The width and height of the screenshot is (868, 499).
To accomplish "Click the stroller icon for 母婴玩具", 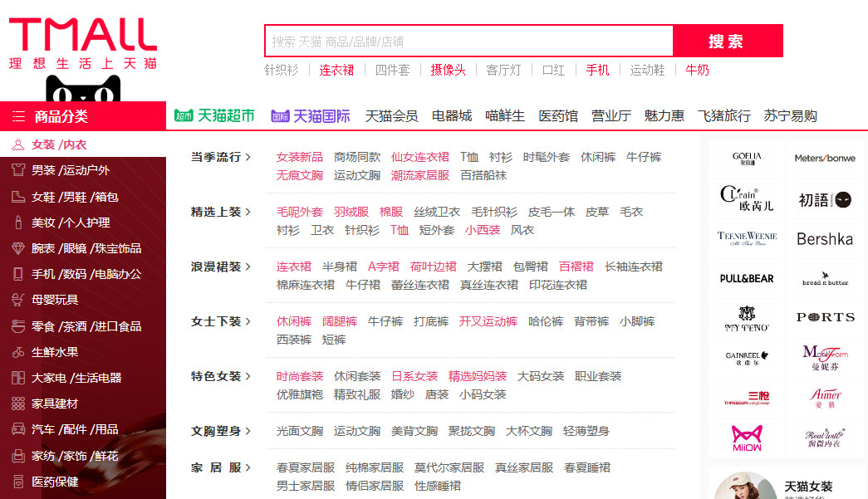I will pos(18,300).
